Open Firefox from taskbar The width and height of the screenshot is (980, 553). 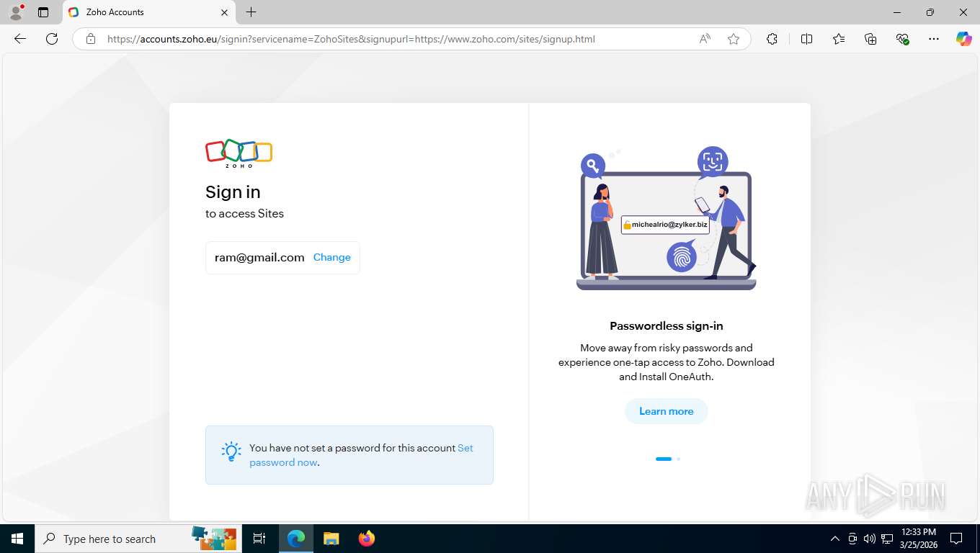click(x=367, y=539)
